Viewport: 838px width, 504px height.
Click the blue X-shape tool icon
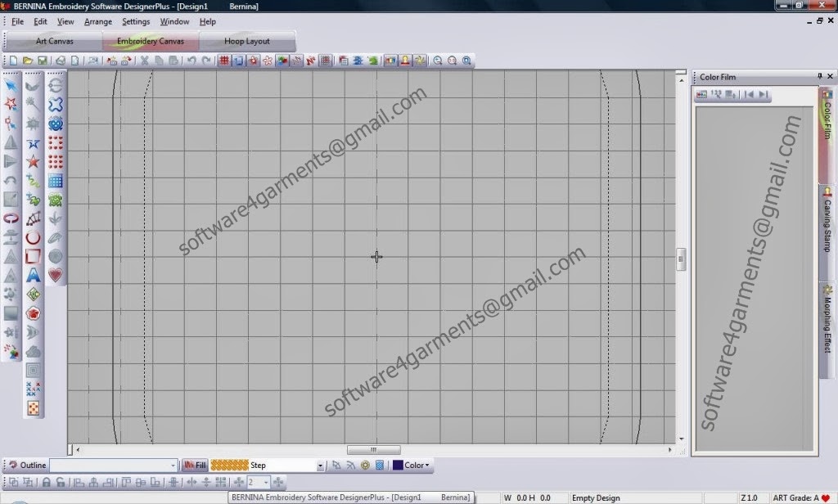(56, 105)
